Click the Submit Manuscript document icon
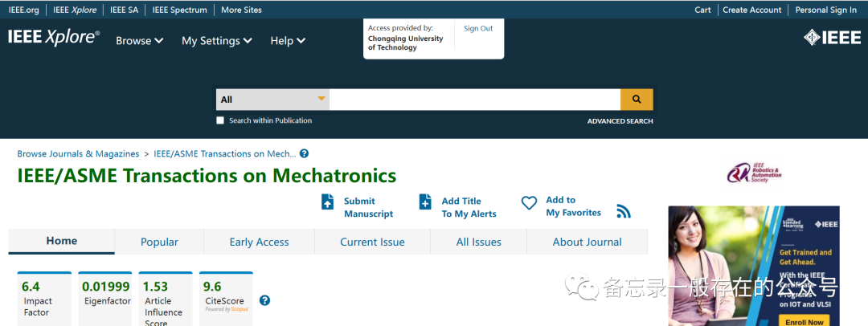Screen dimensions: 868x326 328,202
